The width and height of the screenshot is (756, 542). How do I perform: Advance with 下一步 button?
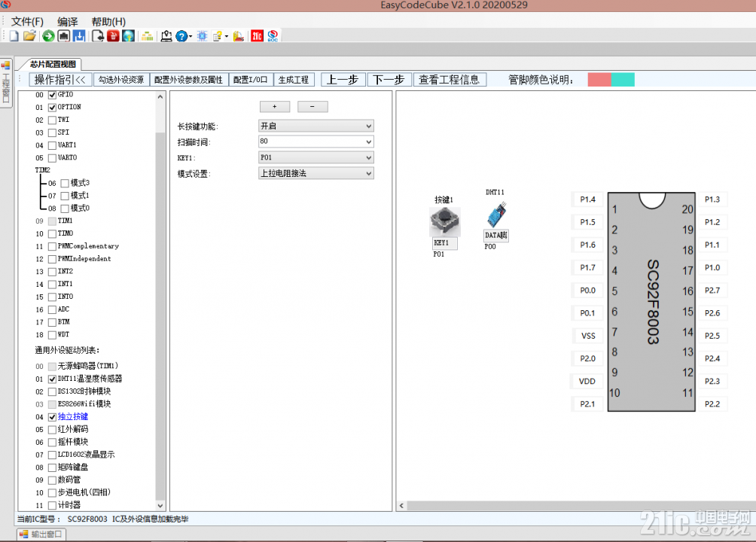[x=389, y=80]
